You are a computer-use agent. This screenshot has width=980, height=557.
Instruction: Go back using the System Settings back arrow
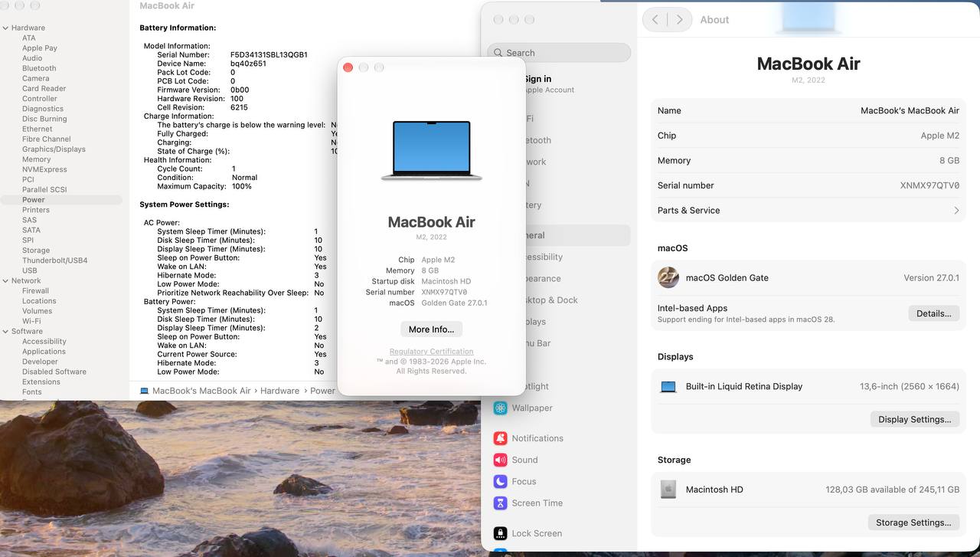coord(655,20)
